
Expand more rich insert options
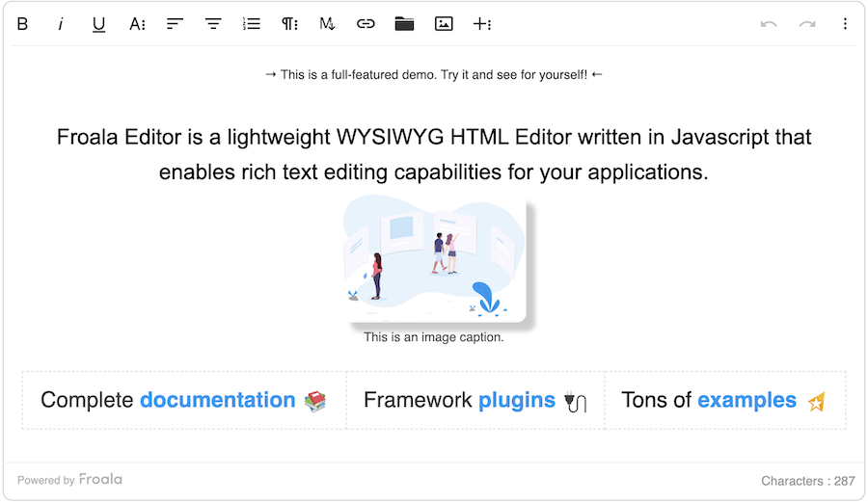coord(481,24)
